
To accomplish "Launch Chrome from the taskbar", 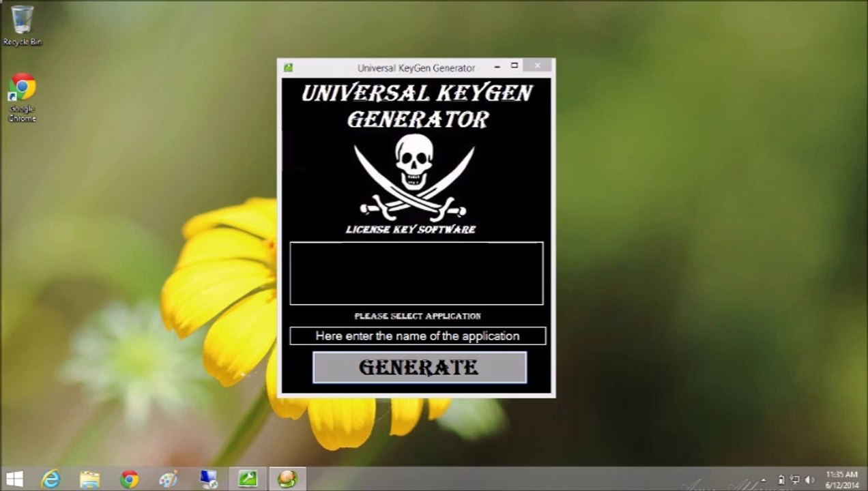I will pos(129,479).
